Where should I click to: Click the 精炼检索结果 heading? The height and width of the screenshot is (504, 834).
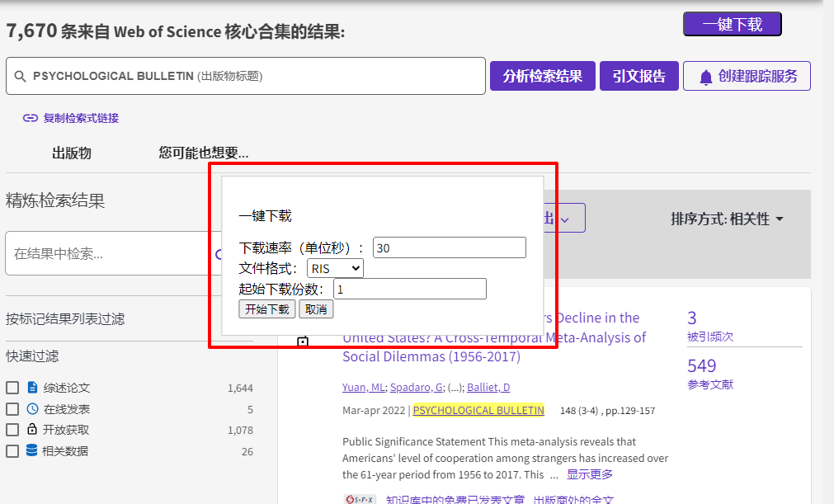[55, 200]
